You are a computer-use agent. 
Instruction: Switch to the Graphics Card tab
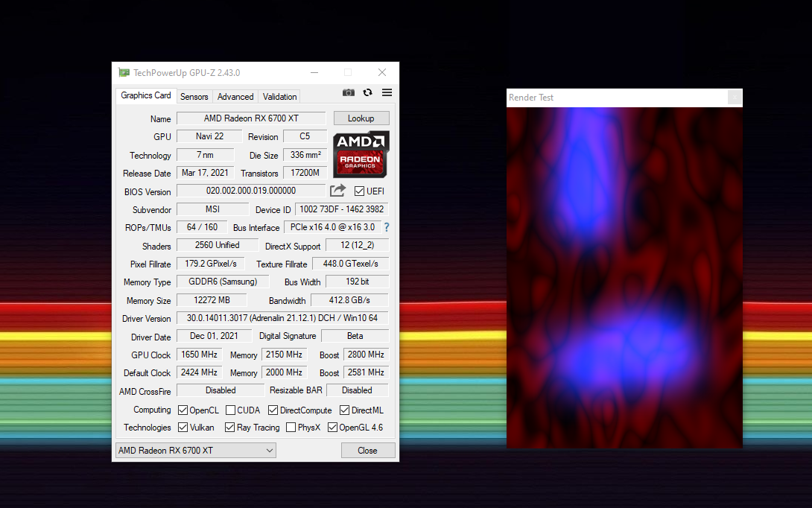[x=145, y=95]
